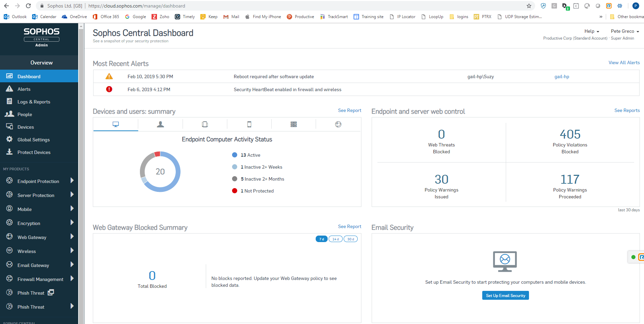644x324 pixels.
Task: Open View All Alerts link
Action: click(624, 62)
